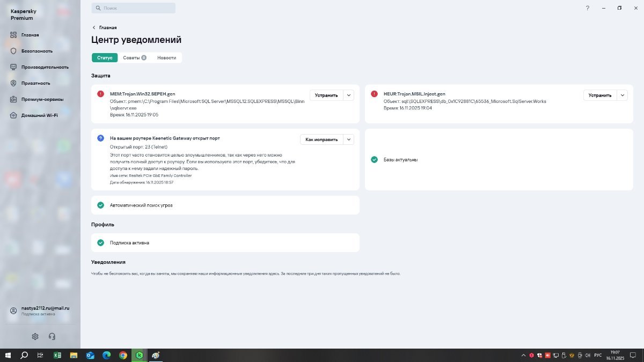Click Устранить for MEM:Trojan.Win32.SEPEH.gen

pos(326,95)
